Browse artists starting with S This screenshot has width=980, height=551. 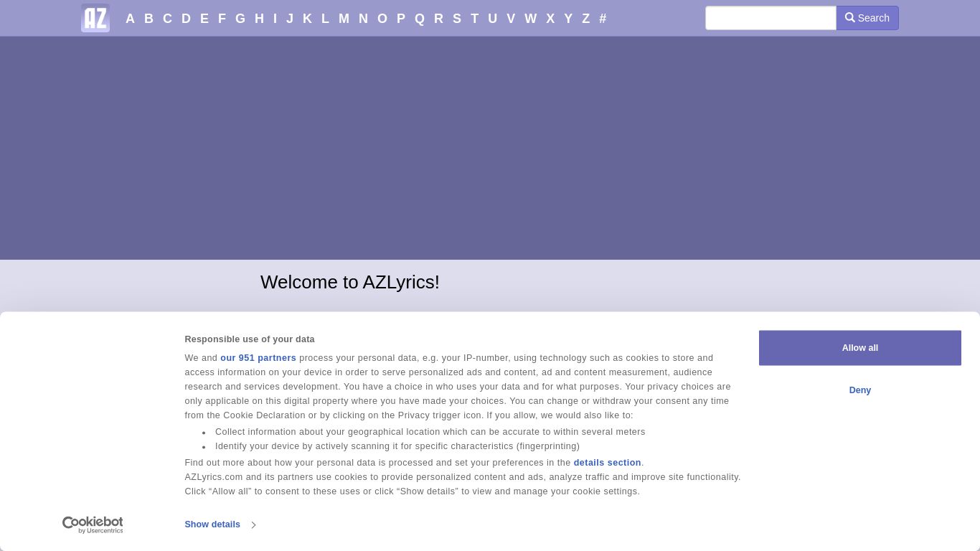(x=457, y=19)
